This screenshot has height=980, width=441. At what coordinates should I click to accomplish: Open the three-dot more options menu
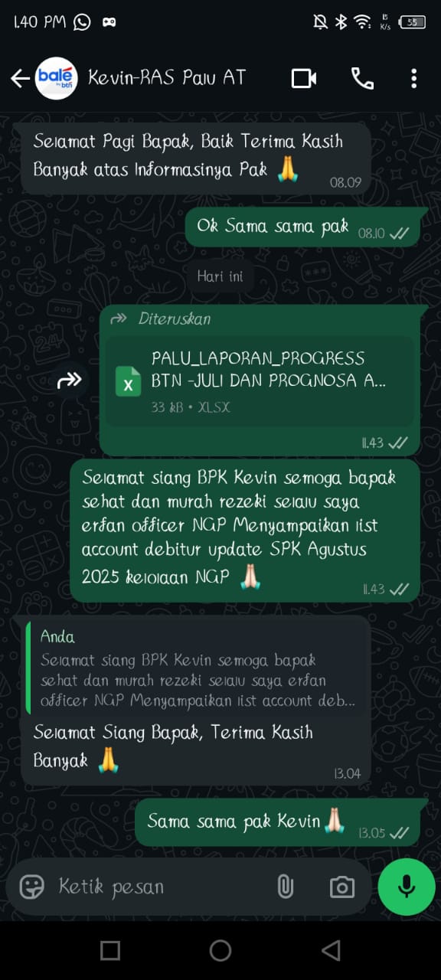point(413,78)
